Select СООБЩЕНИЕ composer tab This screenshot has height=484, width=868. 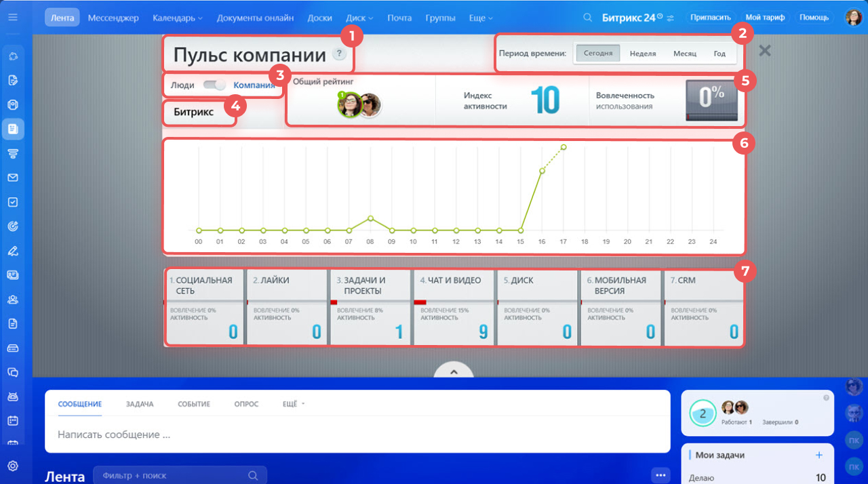(80, 404)
